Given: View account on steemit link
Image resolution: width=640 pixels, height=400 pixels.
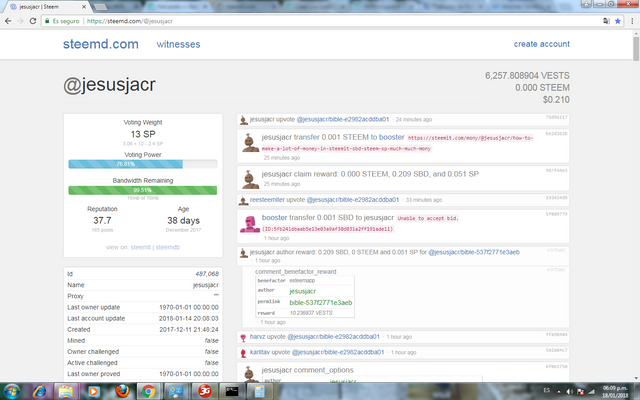Looking at the screenshot, I should tap(141, 247).
